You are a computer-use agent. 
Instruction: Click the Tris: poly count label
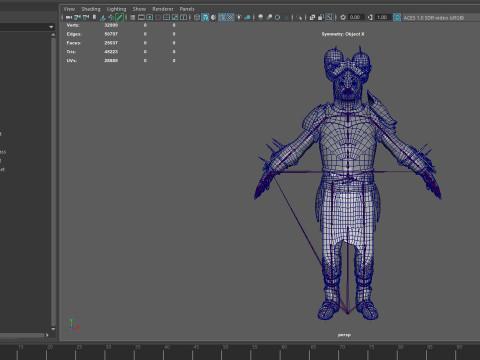pos(71,52)
